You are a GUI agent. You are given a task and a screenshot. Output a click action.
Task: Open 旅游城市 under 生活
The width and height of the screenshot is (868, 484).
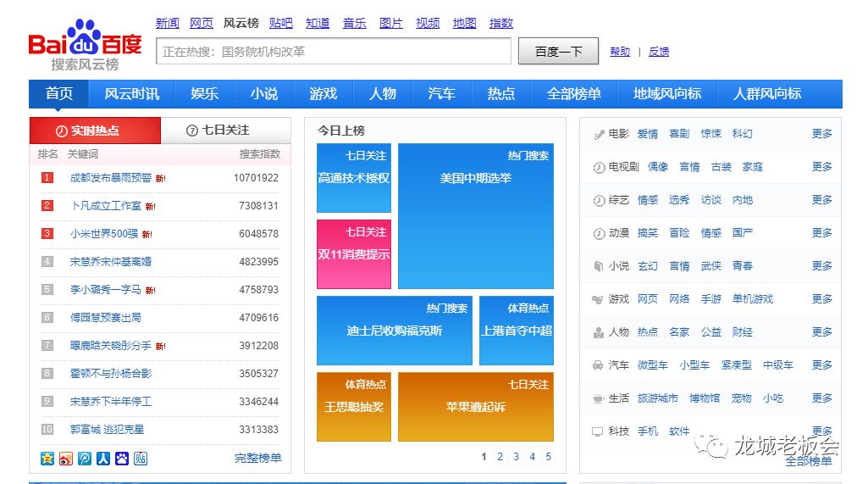658,398
